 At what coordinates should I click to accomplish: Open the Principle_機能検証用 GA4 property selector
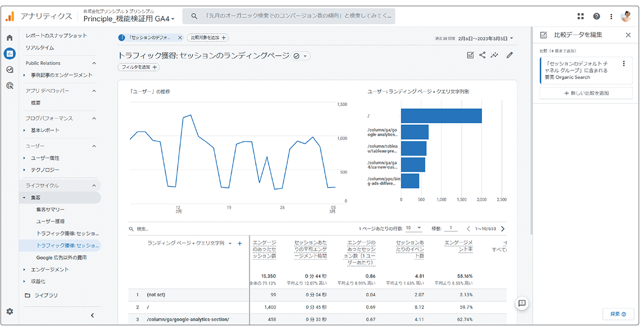point(129,19)
